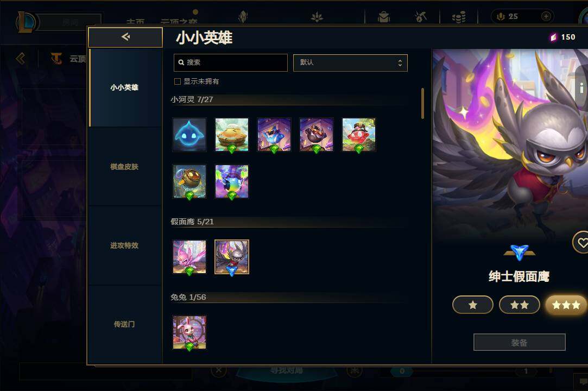Enable the 显示未拥有 checkbox
This screenshot has width=588, height=391.
pos(178,81)
